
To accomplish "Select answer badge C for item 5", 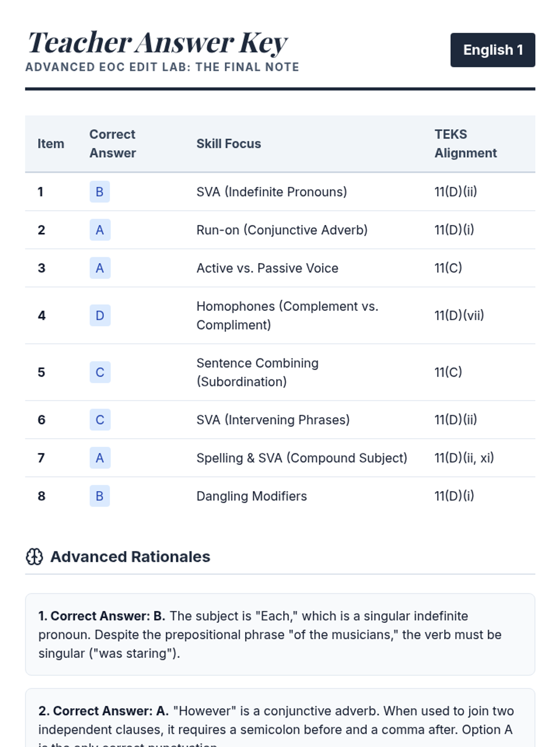I will click(x=100, y=373).
